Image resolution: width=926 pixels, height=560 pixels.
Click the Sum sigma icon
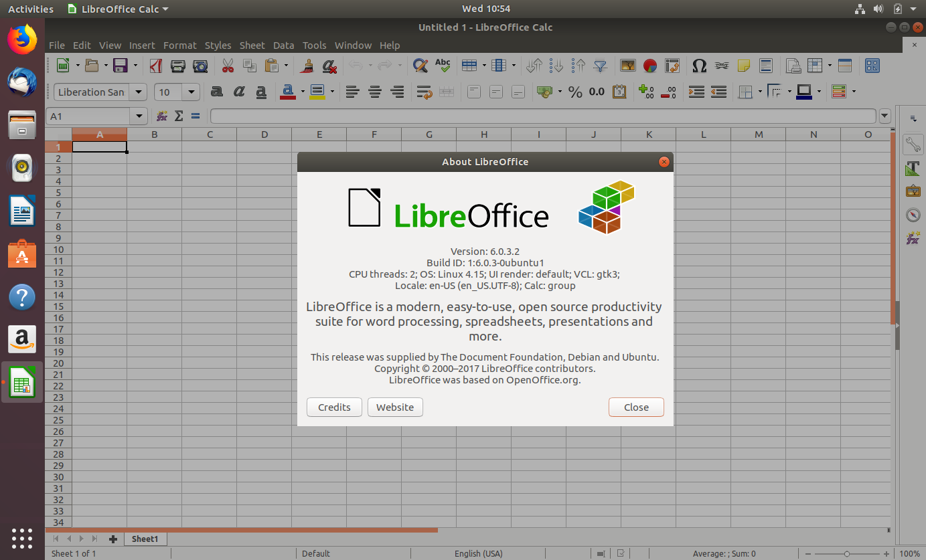point(179,116)
